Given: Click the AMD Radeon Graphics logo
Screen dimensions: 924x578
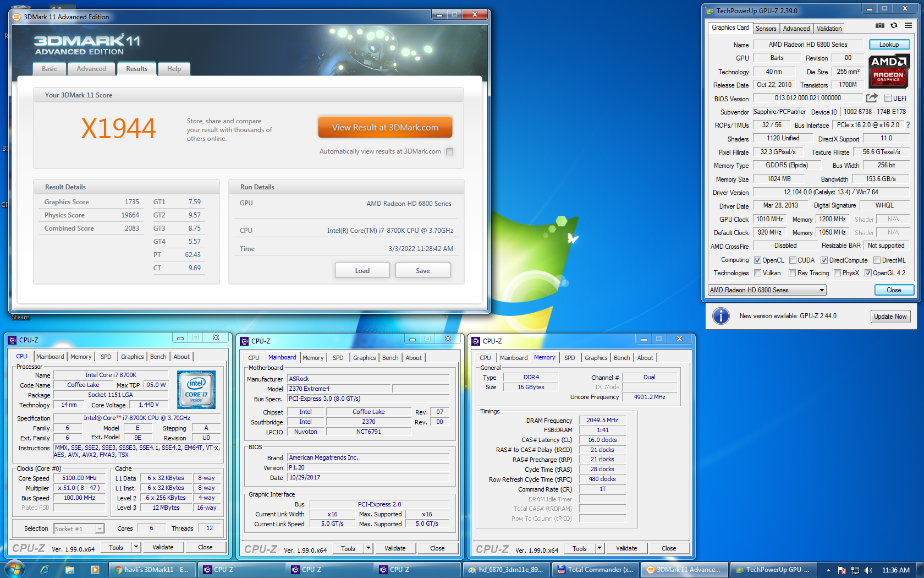Looking at the screenshot, I should [x=889, y=71].
